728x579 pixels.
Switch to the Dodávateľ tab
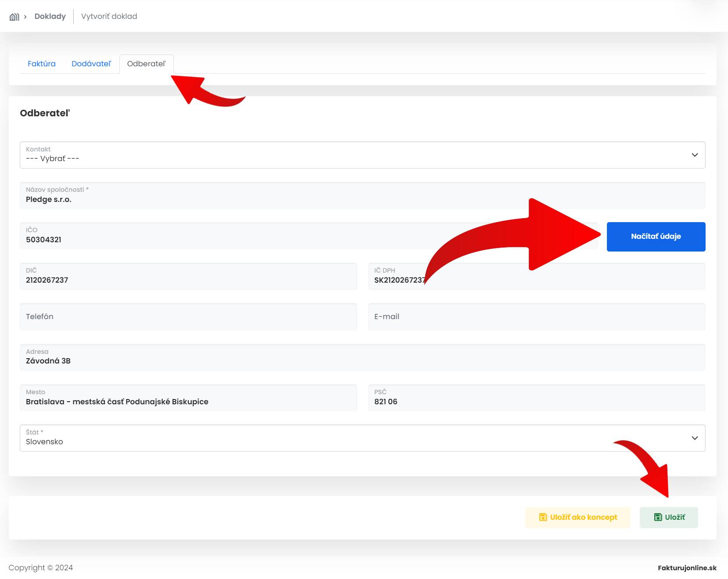pos(91,64)
